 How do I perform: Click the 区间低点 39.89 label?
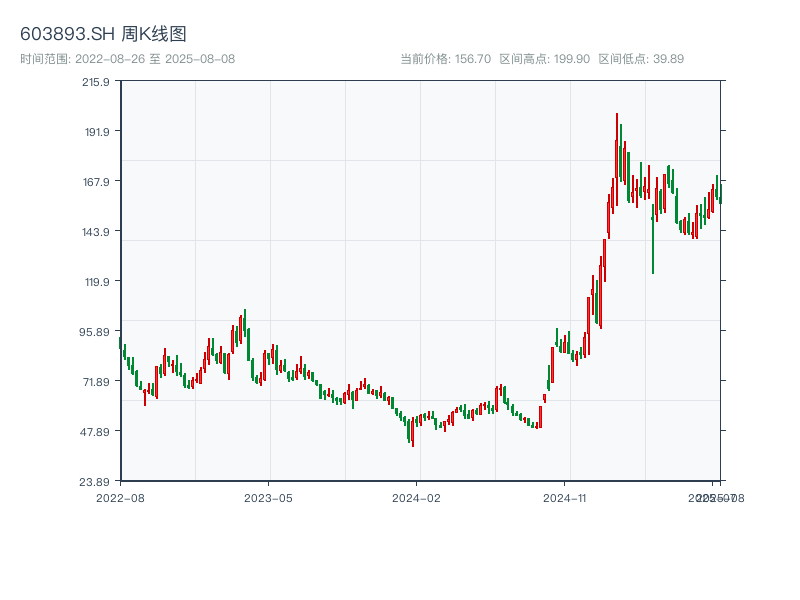(x=641, y=59)
